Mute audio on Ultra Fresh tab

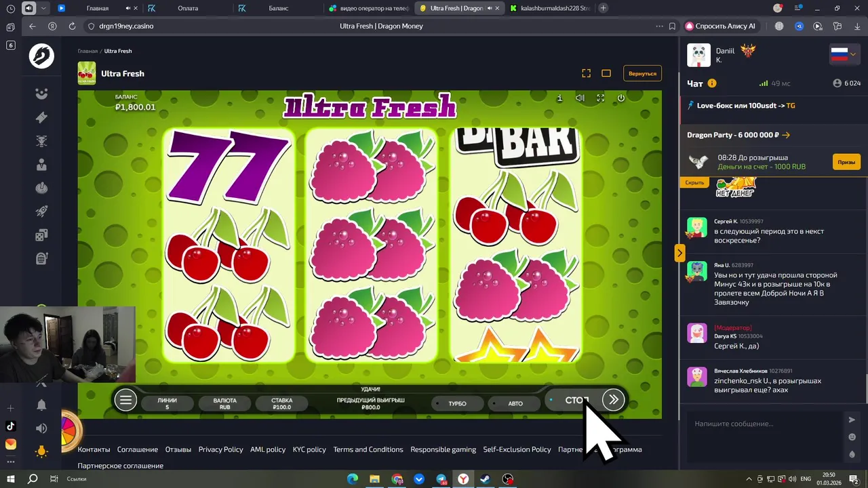[x=490, y=8]
